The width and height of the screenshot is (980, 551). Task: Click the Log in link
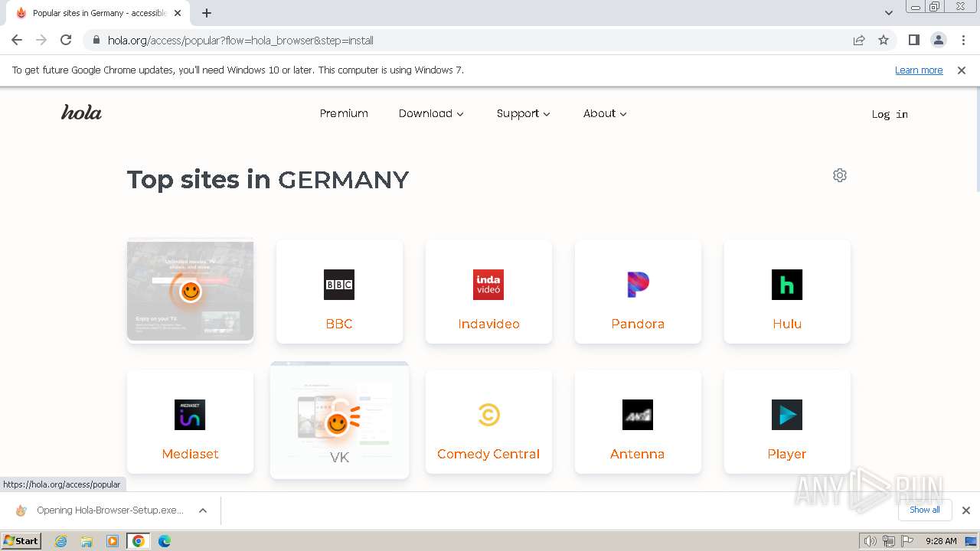890,114
